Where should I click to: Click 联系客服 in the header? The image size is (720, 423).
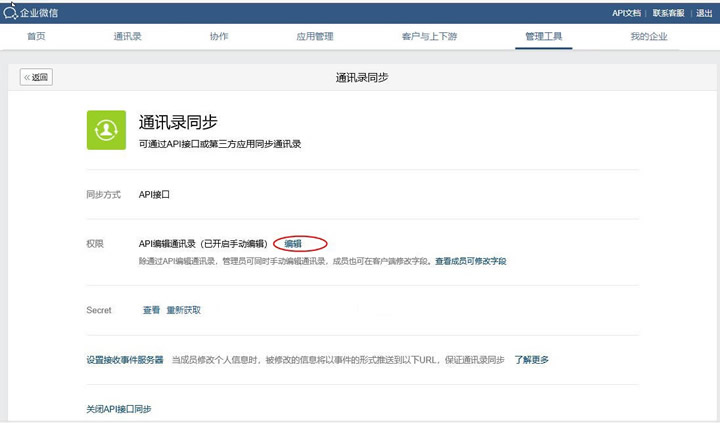[x=670, y=13]
